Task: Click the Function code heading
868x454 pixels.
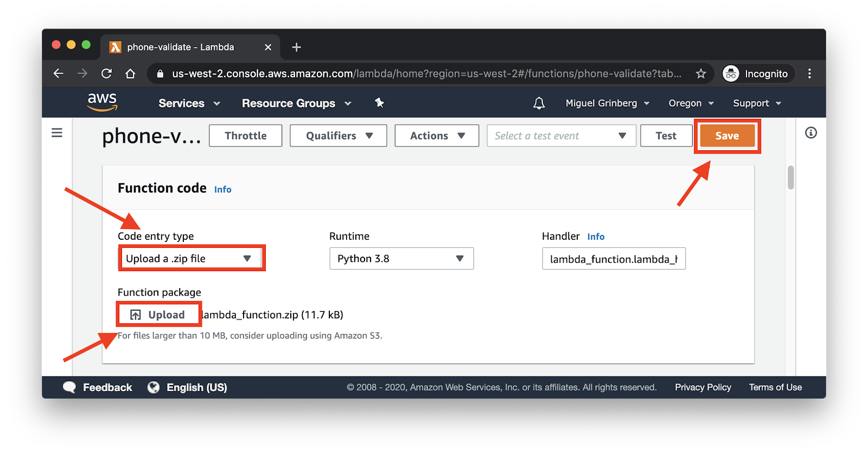Action: pyautogui.click(x=162, y=188)
